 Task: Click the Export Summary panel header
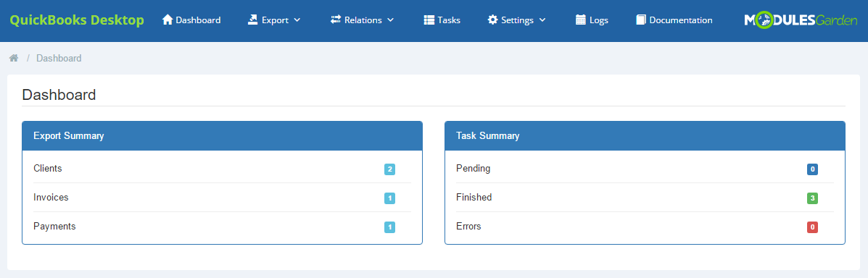pos(222,136)
